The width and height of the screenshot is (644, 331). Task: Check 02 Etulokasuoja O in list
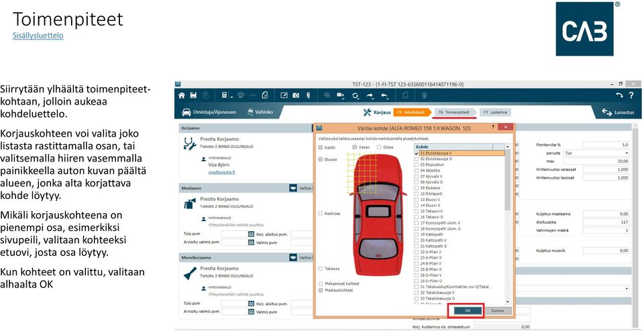417,159
